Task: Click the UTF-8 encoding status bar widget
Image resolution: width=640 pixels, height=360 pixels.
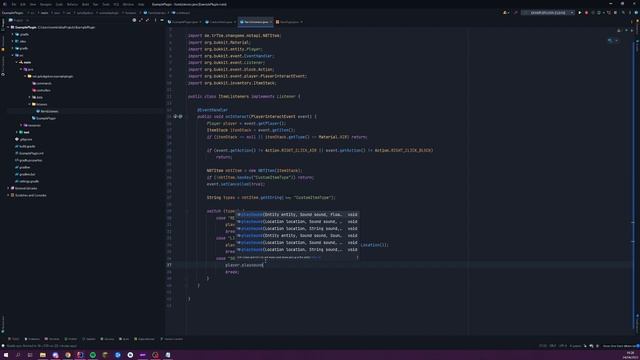Action: tap(563, 346)
